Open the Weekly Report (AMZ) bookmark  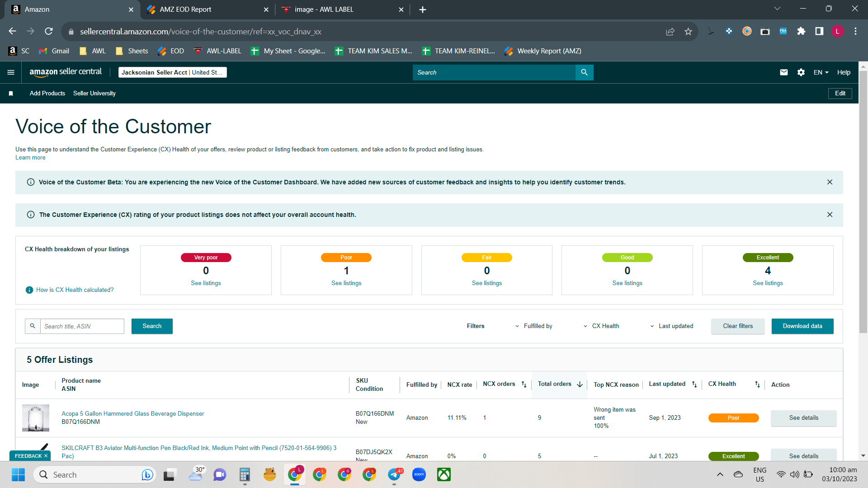click(543, 51)
